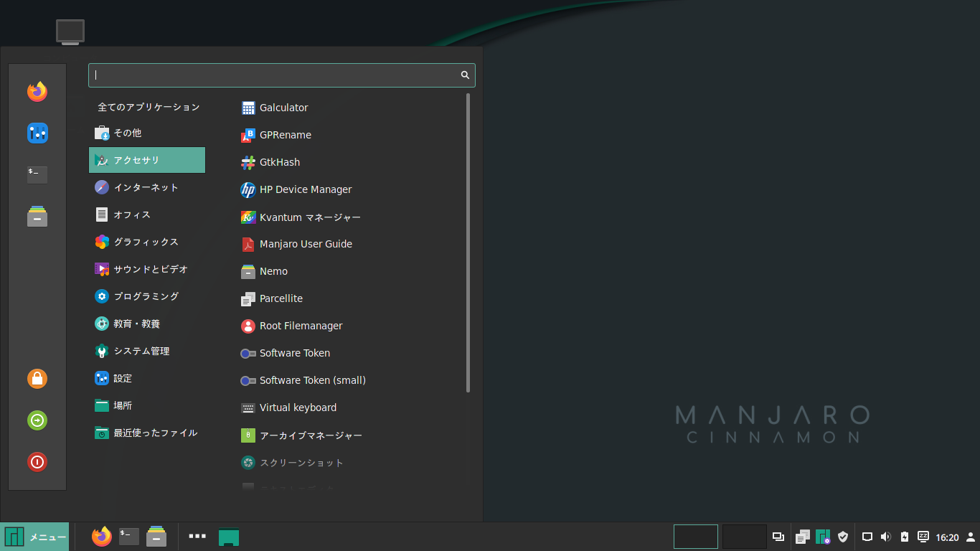The width and height of the screenshot is (980, 551).
Task: Select 設定 category
Action: [x=147, y=378]
